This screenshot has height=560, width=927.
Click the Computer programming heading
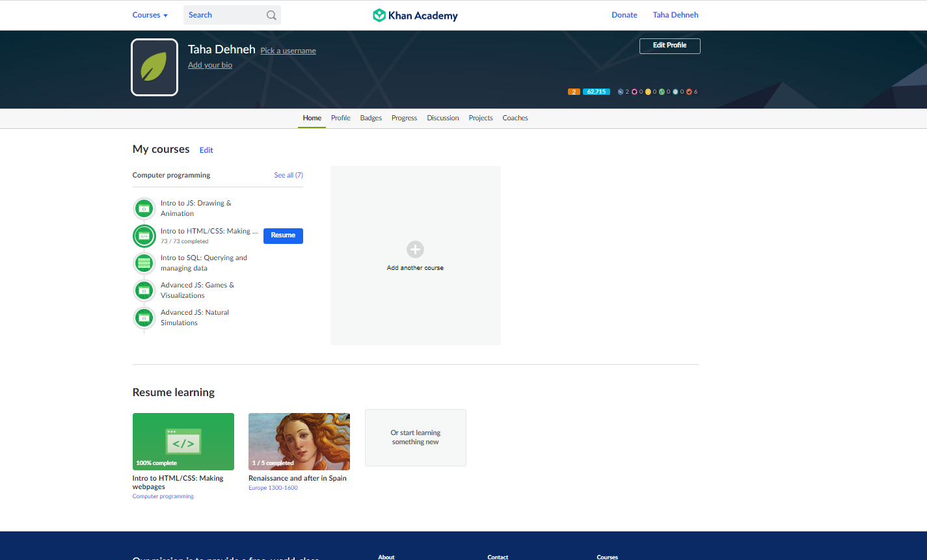click(x=171, y=175)
